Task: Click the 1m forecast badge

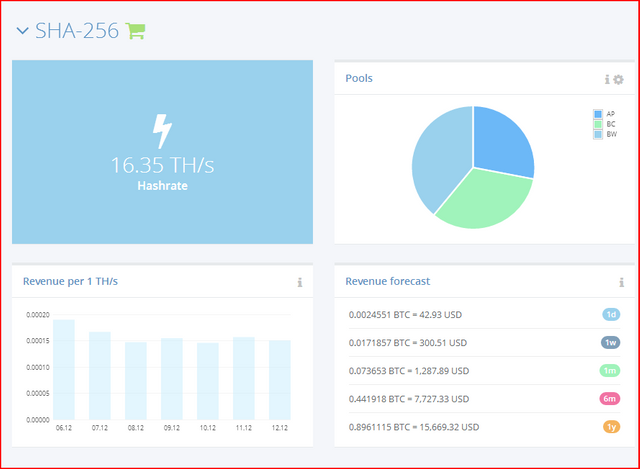Action: pyautogui.click(x=610, y=371)
